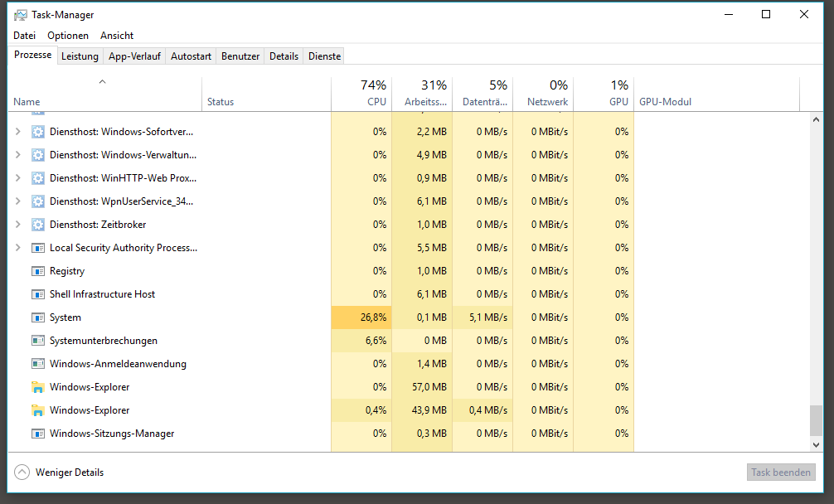Switch to the App-Verlauf tab

[134, 56]
